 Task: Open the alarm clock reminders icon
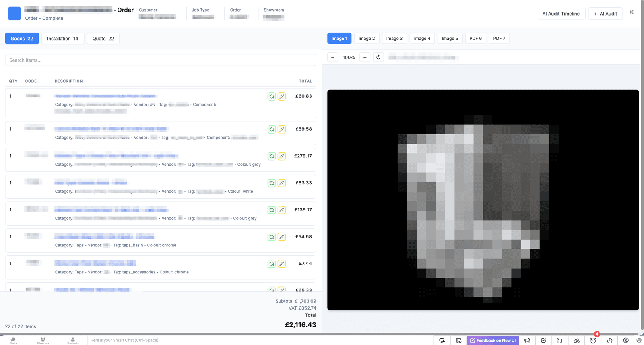593,341
